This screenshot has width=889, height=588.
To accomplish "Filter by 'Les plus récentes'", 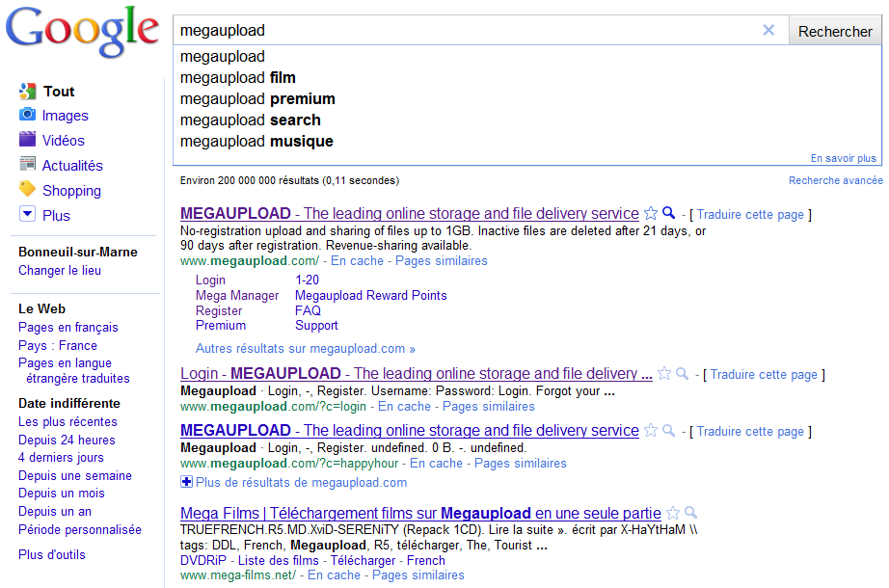I will click(67, 422).
